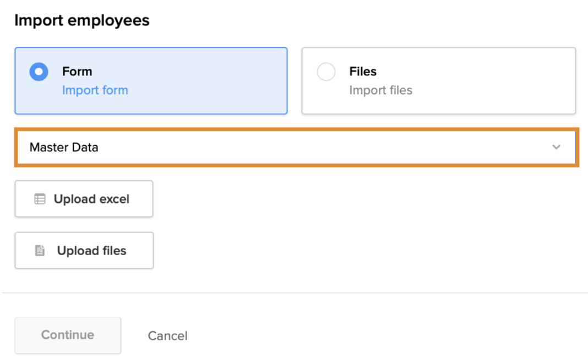Screen dimensions: 588x364
Task: Click the spreadsheet icon on Upload excel
Action: (40, 199)
